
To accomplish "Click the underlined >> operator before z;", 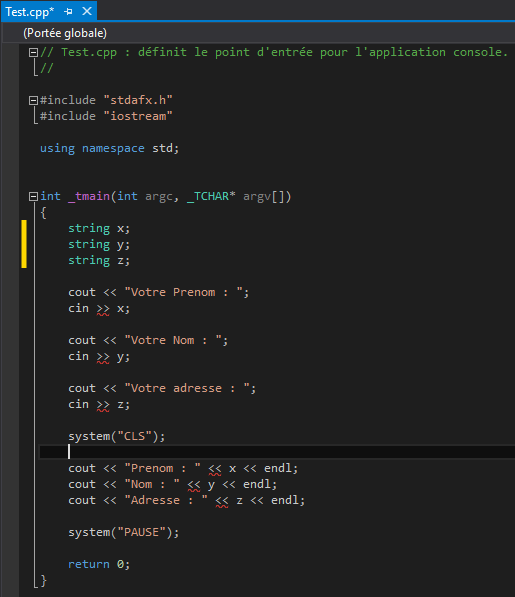I will coord(103,405).
